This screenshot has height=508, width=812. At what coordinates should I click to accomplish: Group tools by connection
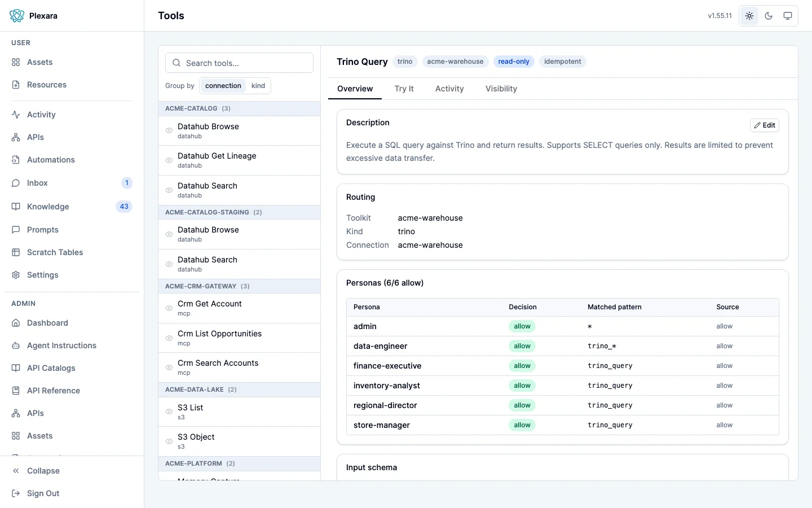pos(223,86)
